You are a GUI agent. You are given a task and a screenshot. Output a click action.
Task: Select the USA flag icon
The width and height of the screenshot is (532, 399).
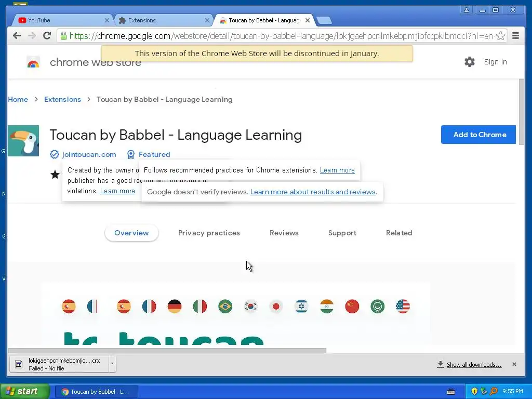point(403,307)
